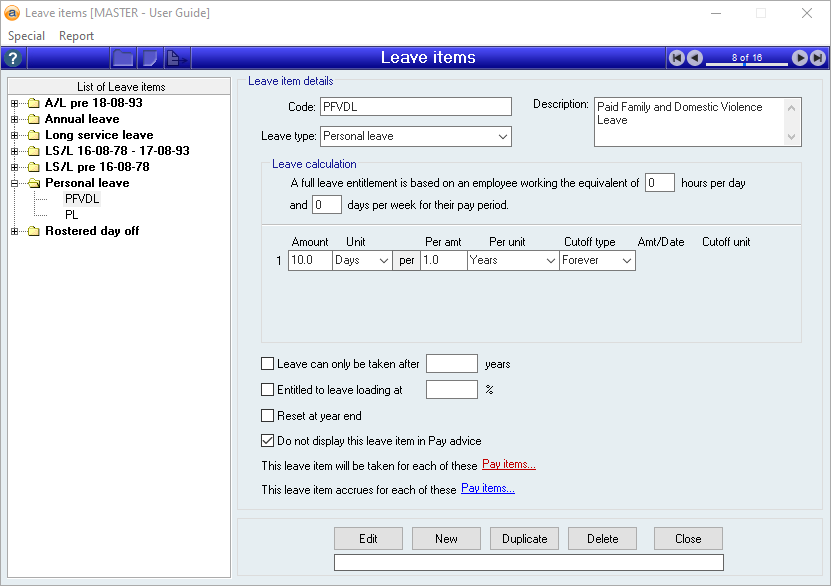
Task: Click the folder icon in blue toolbar
Action: [x=123, y=58]
